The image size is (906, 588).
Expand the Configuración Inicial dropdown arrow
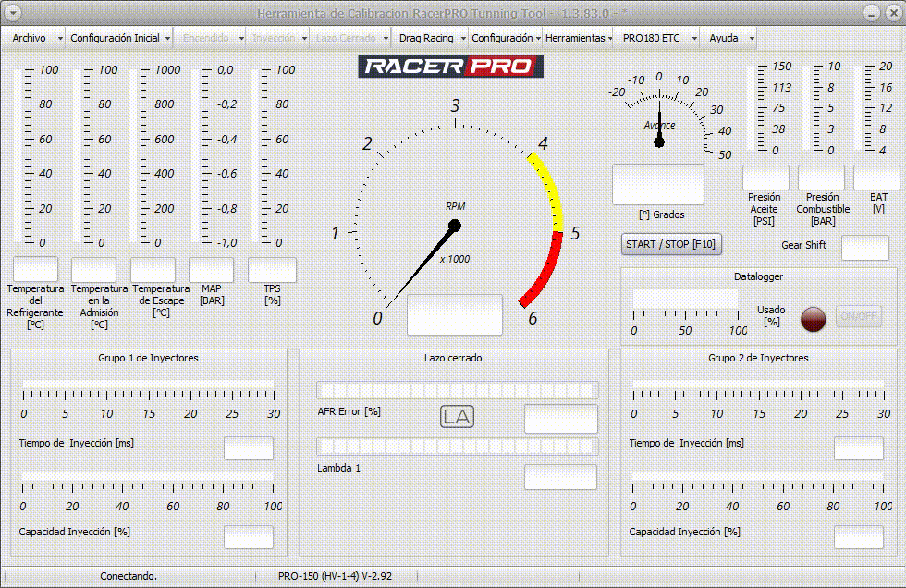click(167, 38)
